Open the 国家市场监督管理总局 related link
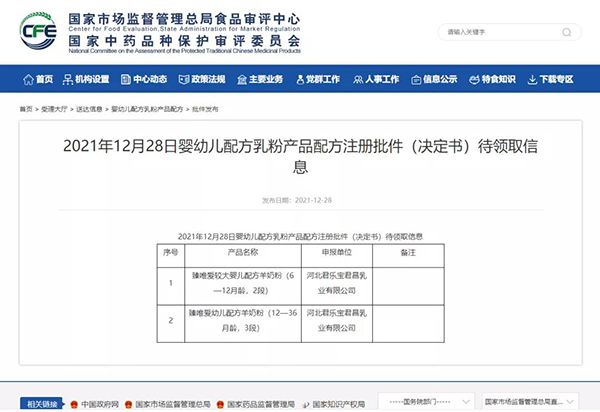Viewport: 600px width, 412px height. point(173,404)
